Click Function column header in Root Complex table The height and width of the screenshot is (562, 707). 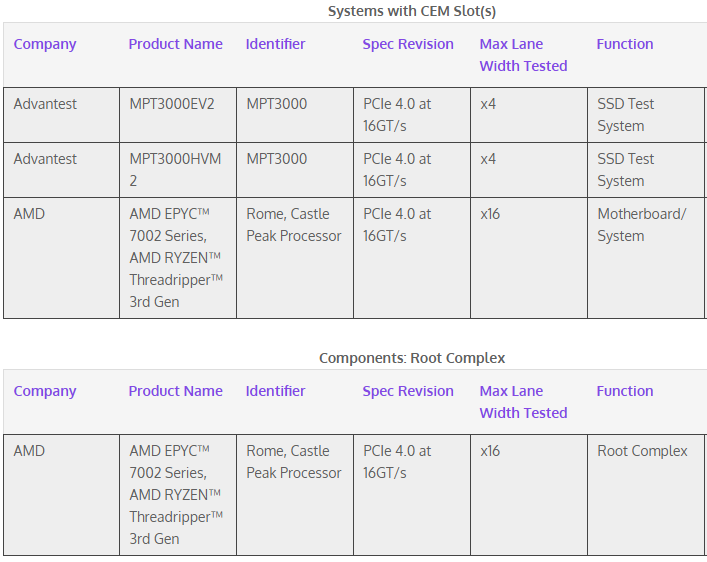[625, 391]
